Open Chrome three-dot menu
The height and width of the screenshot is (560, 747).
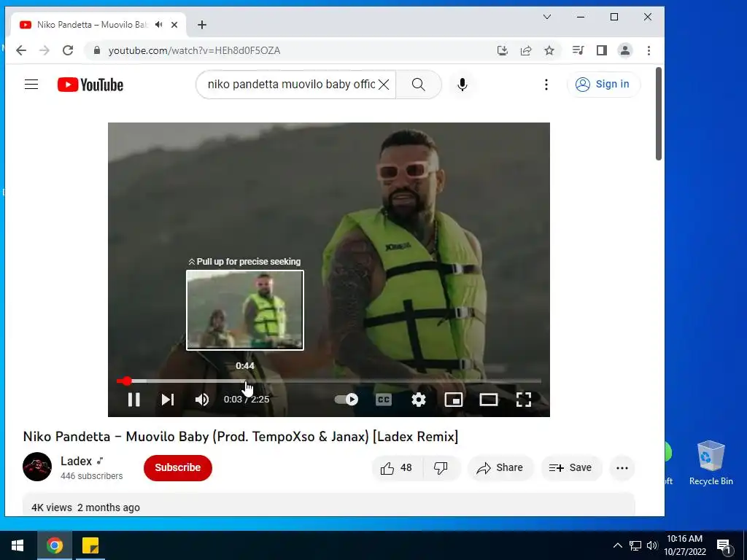point(649,50)
